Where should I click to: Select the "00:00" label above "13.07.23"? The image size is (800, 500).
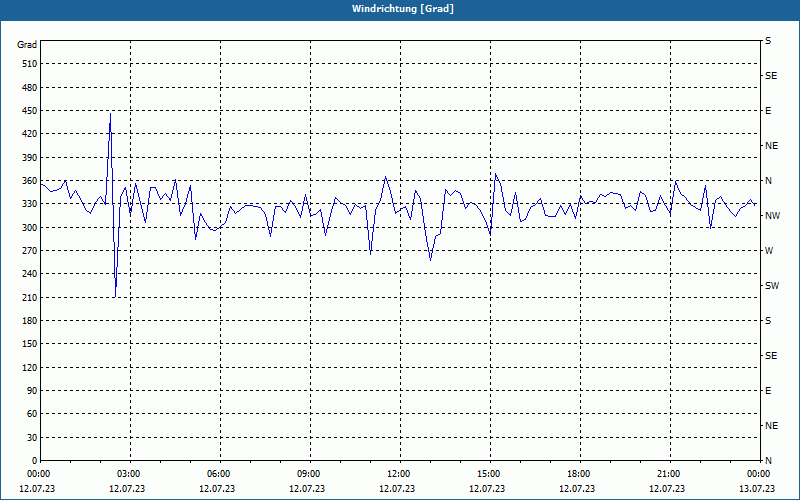coord(759,474)
